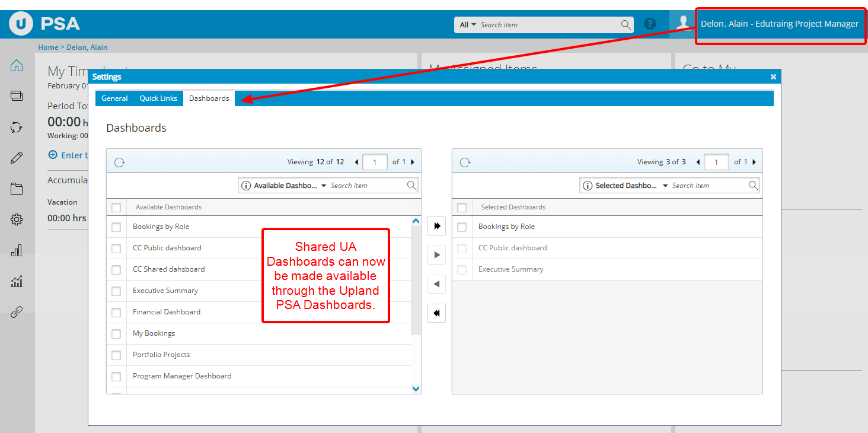This screenshot has width=868, height=433.
Task: Click the double-right arrow move all button
Action: point(436,226)
